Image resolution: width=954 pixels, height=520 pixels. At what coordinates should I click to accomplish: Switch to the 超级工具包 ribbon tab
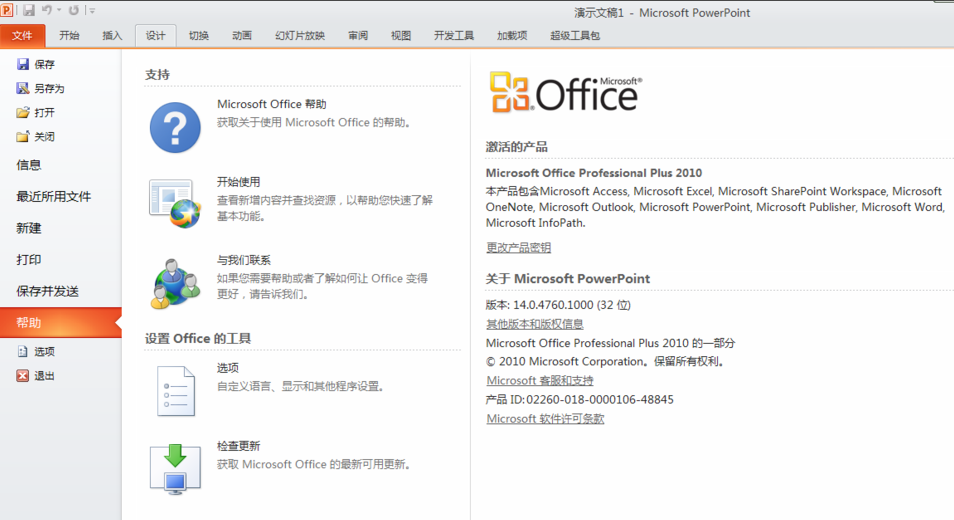[x=575, y=35]
